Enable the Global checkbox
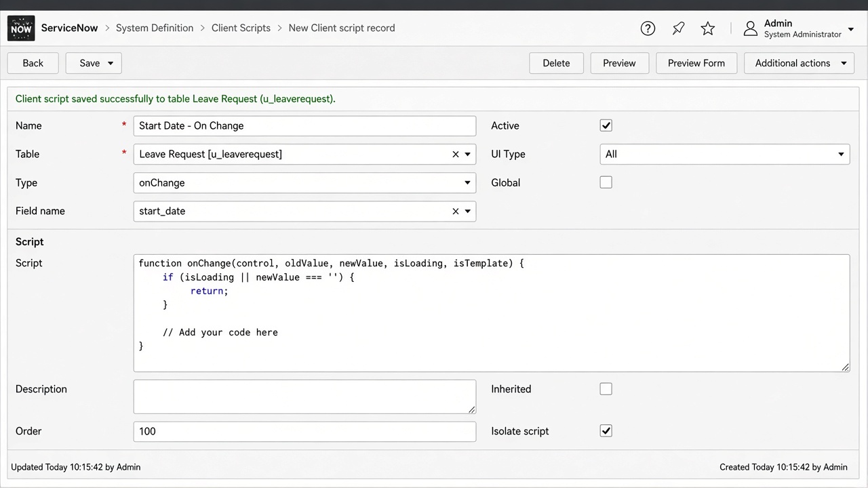 point(606,182)
